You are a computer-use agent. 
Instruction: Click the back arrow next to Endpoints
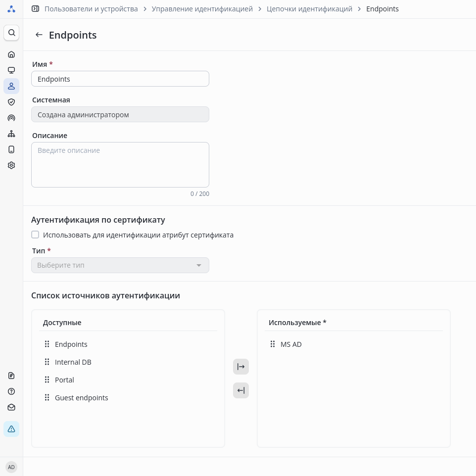[39, 35]
